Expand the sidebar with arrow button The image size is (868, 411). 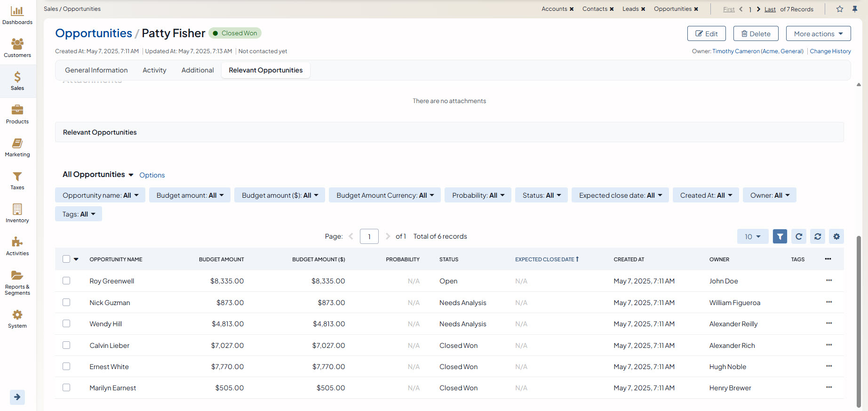pos(17,397)
